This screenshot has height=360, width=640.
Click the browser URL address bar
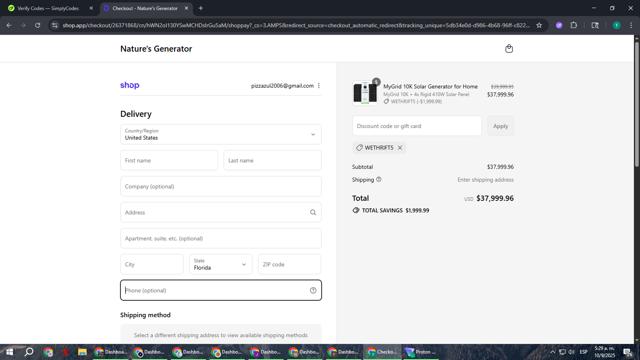296,25
